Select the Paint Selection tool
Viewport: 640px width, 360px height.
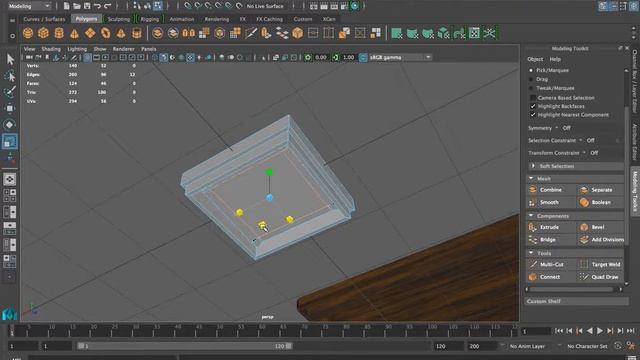[10, 92]
